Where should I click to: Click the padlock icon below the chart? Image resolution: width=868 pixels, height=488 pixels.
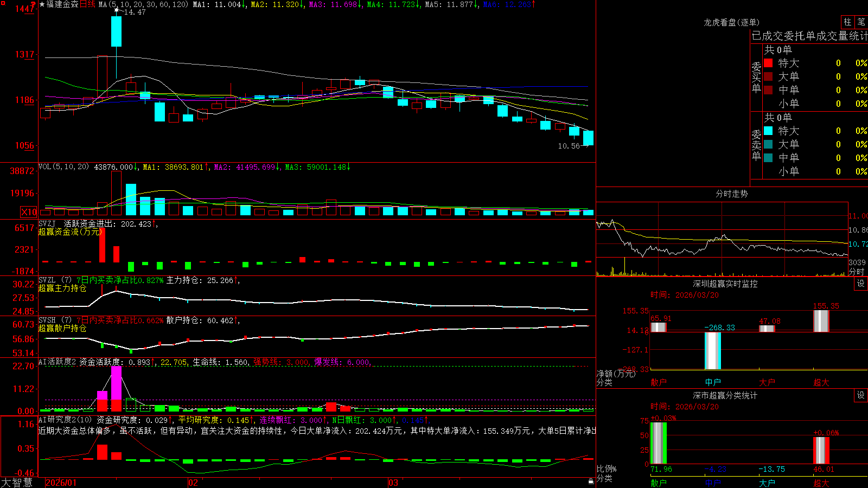591,481
